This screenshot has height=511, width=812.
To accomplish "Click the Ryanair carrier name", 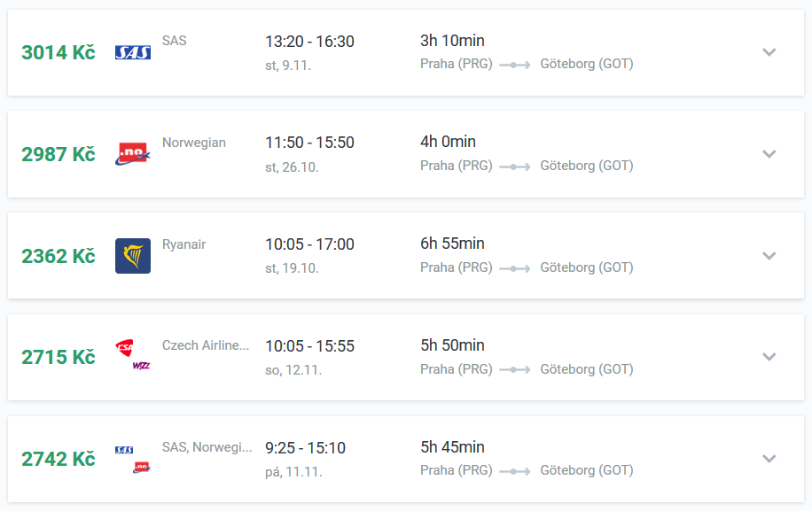I will coord(183,244).
